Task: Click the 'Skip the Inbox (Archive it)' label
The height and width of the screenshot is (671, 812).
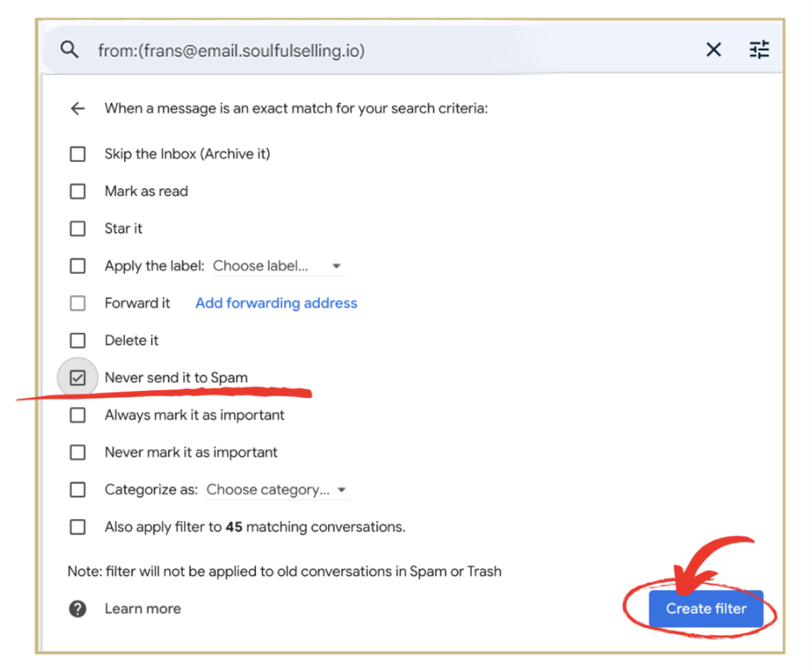Action: pos(187,154)
